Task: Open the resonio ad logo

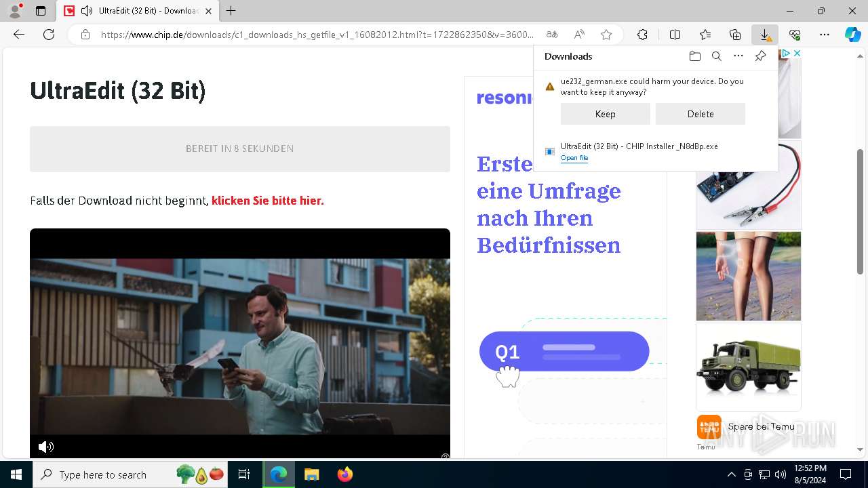Action: pos(505,98)
